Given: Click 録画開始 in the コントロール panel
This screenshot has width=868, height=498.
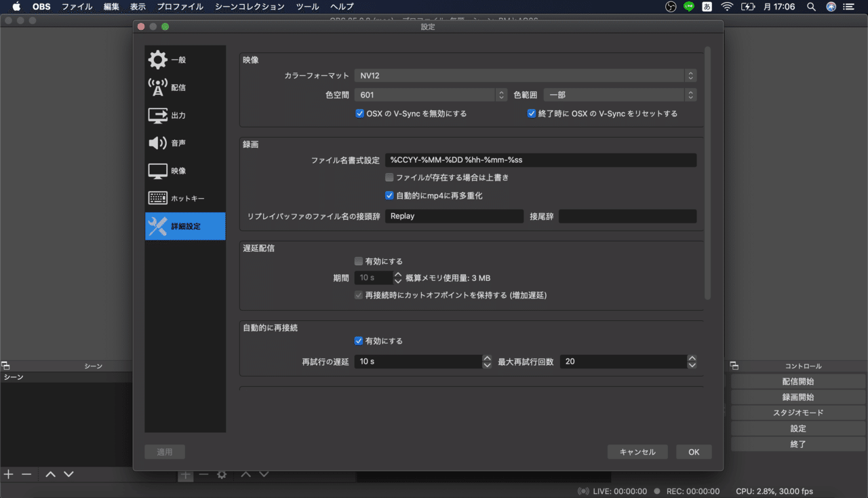Looking at the screenshot, I should tap(798, 398).
